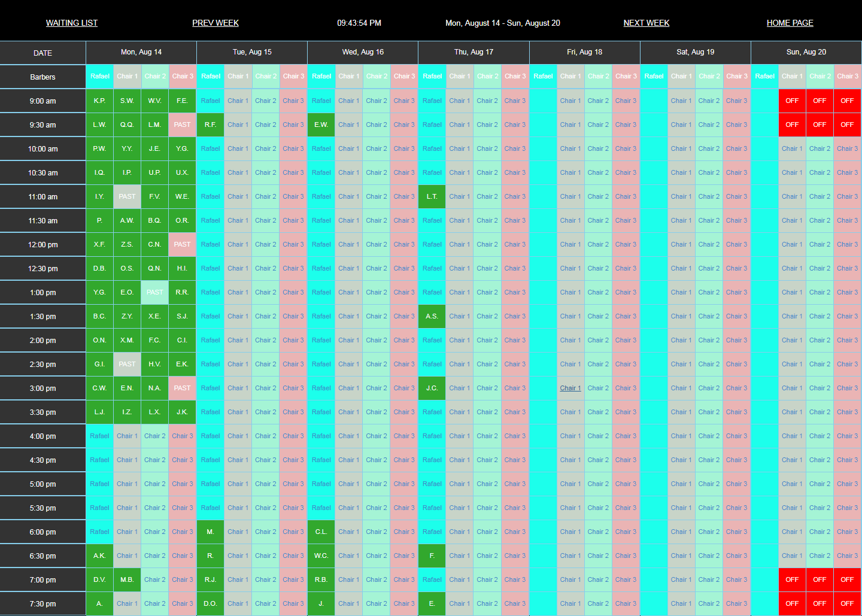Open K.P. appointment Monday 9:00 am

coord(99,101)
